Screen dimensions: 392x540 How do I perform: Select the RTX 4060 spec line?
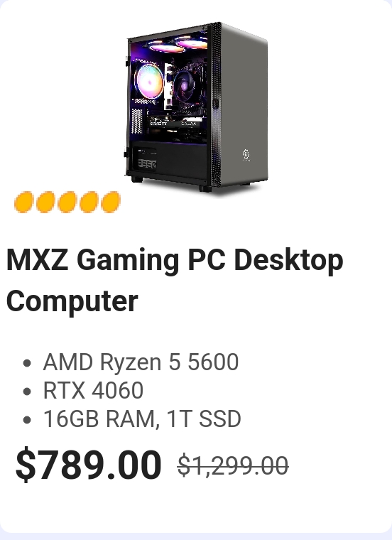point(93,390)
